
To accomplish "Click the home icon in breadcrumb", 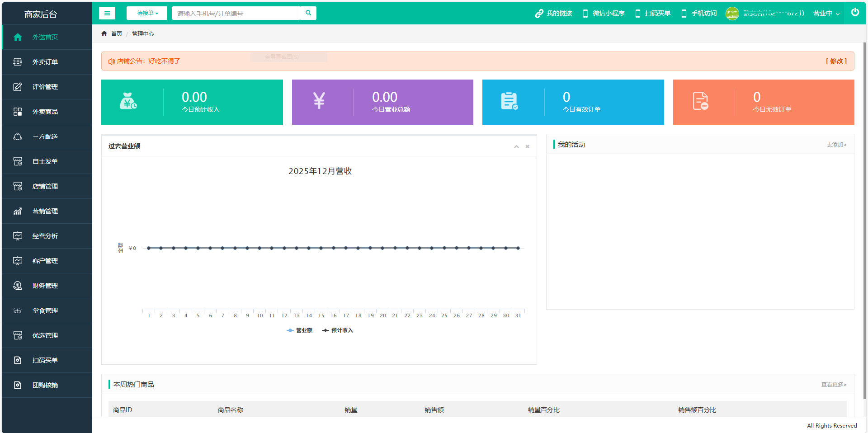I will tap(104, 34).
